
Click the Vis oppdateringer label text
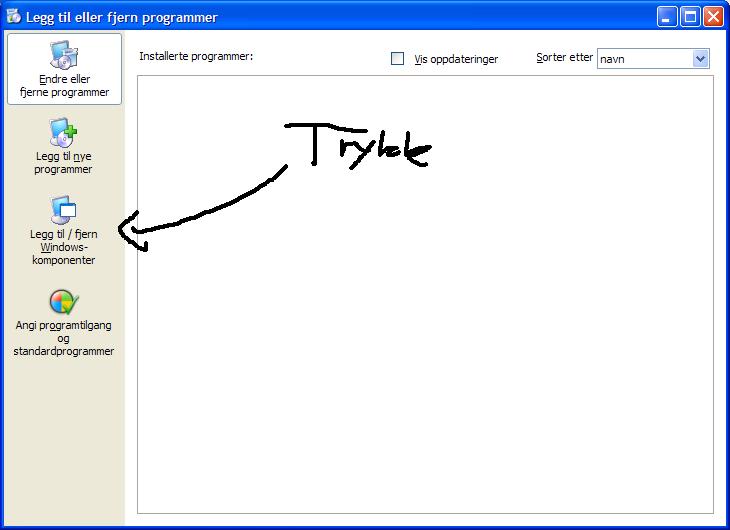[x=456, y=59]
